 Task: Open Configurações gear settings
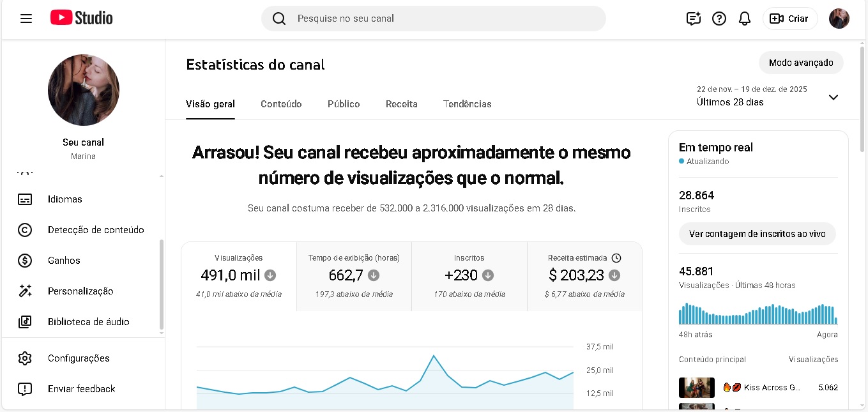click(79, 358)
